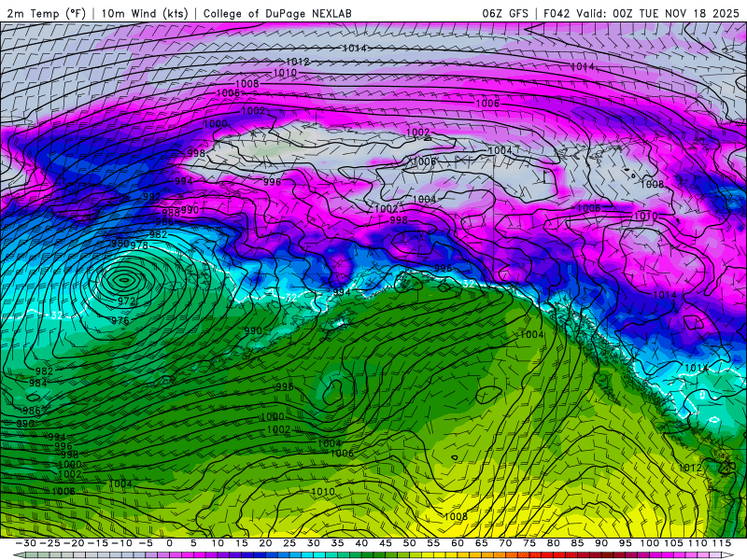Image resolution: width=747 pixels, height=560 pixels.
Task: Click the 992 isobar label
Action: [x=152, y=197]
